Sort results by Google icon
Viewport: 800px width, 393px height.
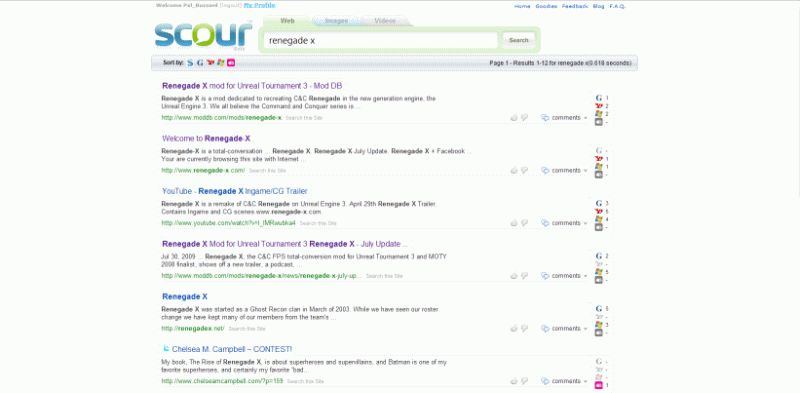200,63
